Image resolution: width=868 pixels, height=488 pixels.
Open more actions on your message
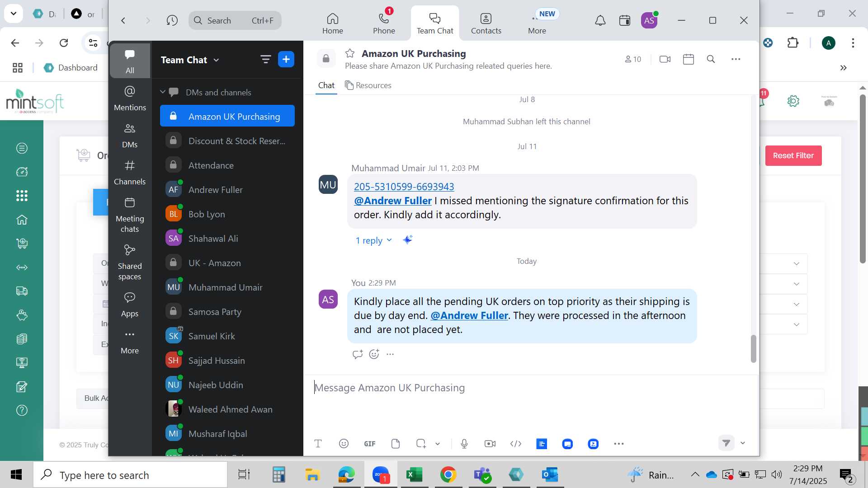tap(390, 354)
